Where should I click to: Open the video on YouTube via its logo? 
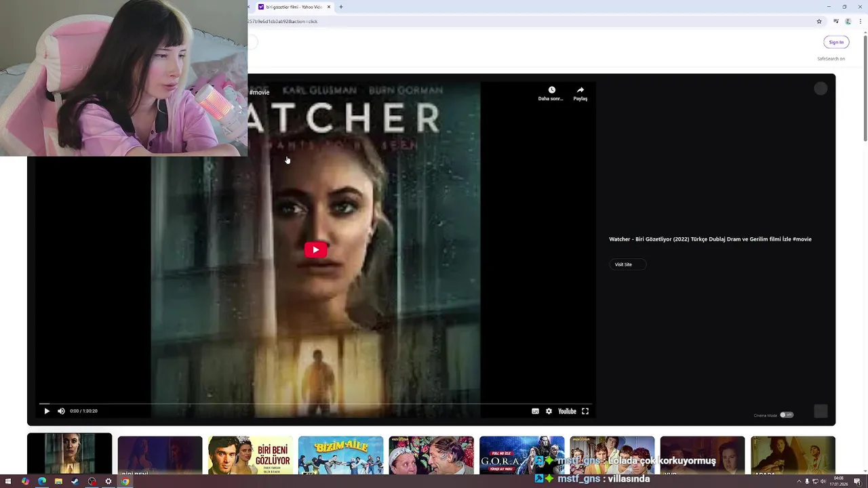567,411
